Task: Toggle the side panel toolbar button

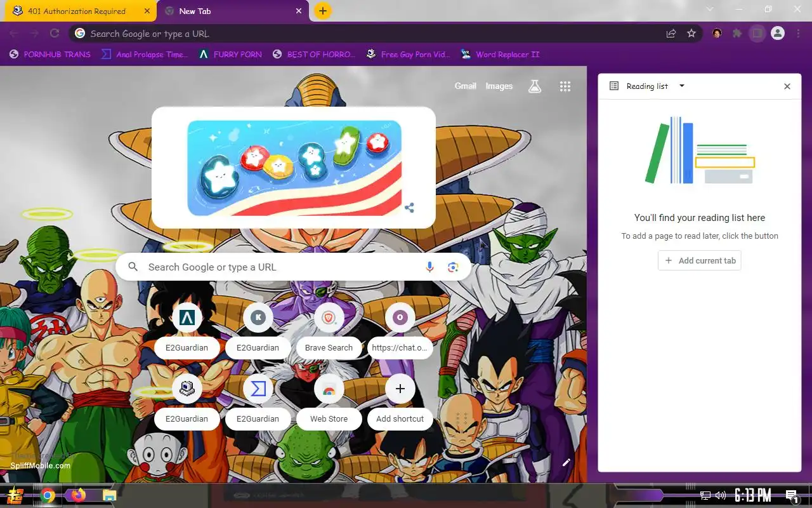Action: tap(757, 34)
